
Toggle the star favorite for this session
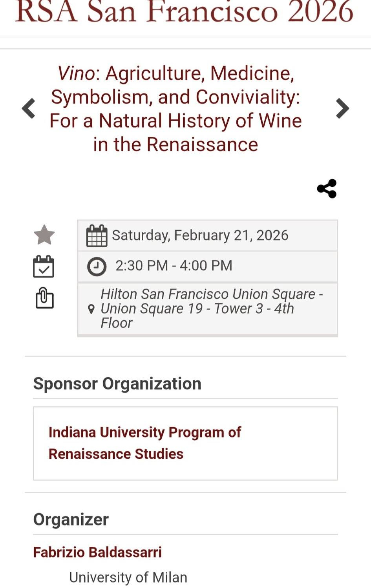pos(44,235)
